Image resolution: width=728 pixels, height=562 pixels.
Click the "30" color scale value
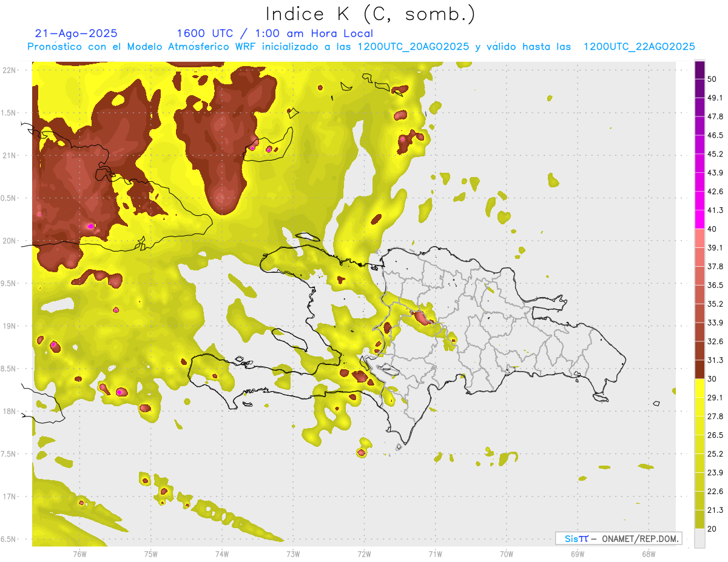tap(713, 379)
